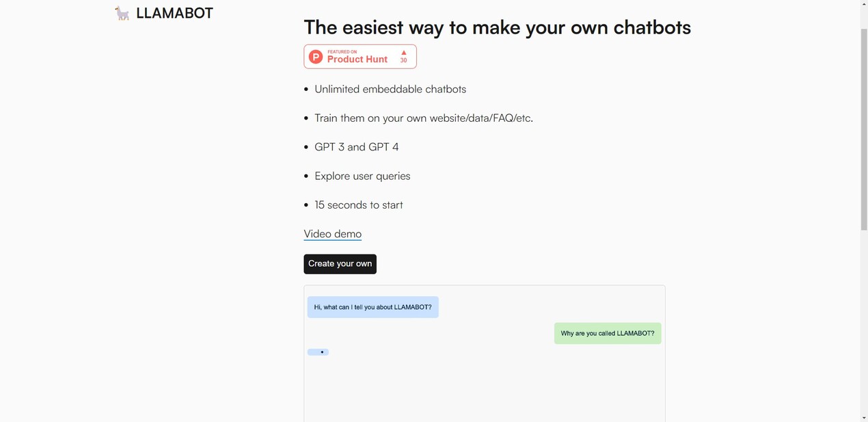Screen dimensions: 868x422
Task: Open the 'Featured on Product Hunt' badge text
Action: coord(357,57)
